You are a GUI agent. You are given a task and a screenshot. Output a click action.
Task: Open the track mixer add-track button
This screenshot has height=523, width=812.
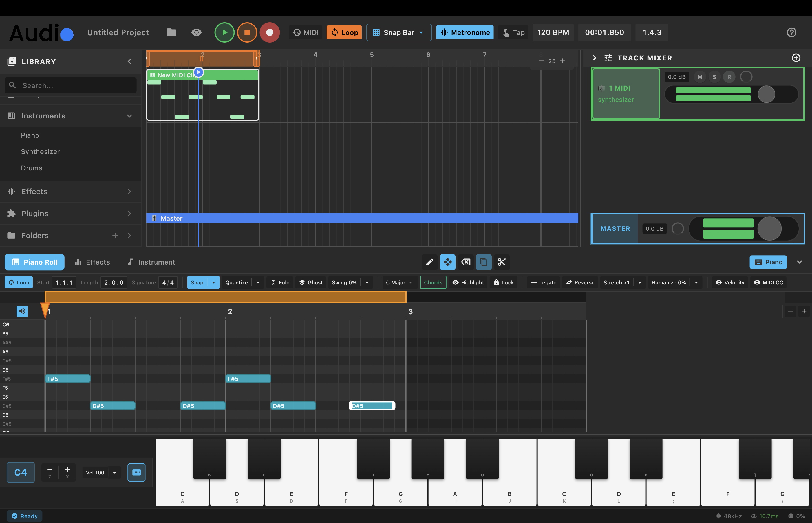796,58
